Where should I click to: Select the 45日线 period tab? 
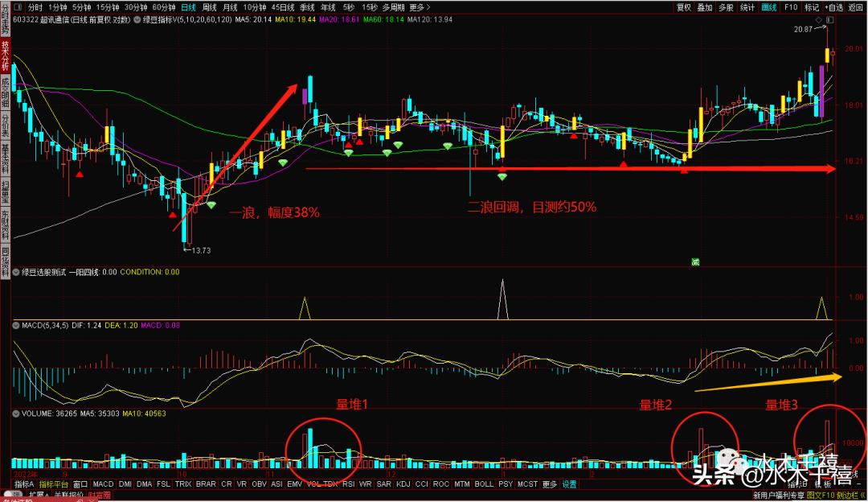[x=282, y=7]
